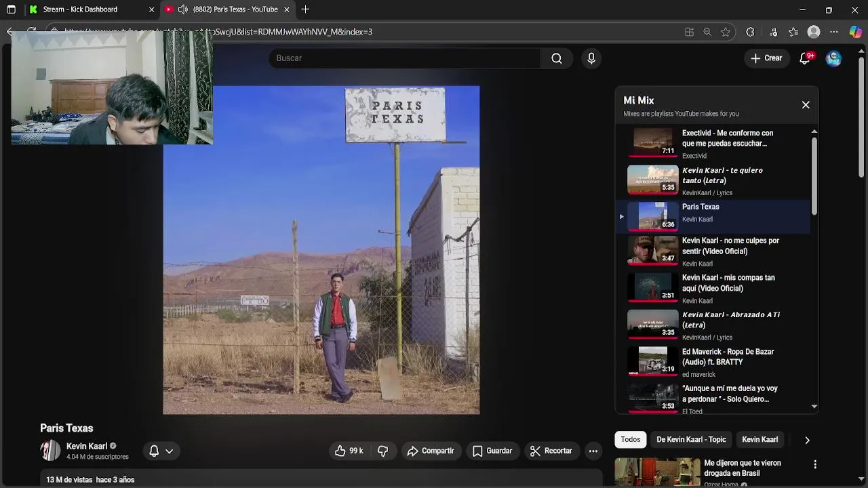The height and width of the screenshot is (488, 868).
Task: Click the Paris Texas video title text
Action: 66,428
